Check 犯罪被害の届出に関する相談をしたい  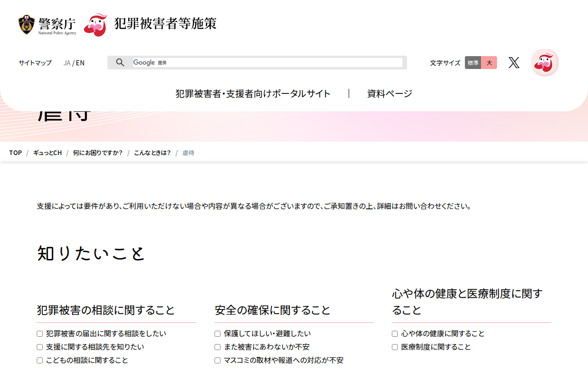(x=40, y=333)
